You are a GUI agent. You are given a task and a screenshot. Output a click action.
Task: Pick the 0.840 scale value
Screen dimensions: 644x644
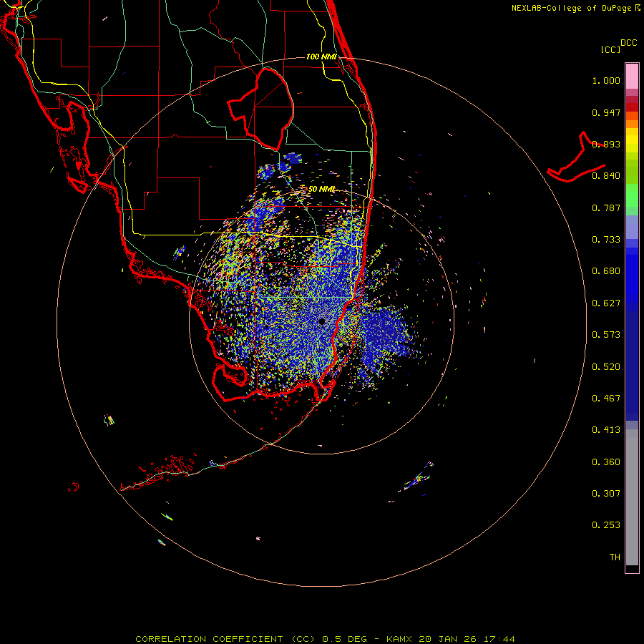(x=606, y=176)
